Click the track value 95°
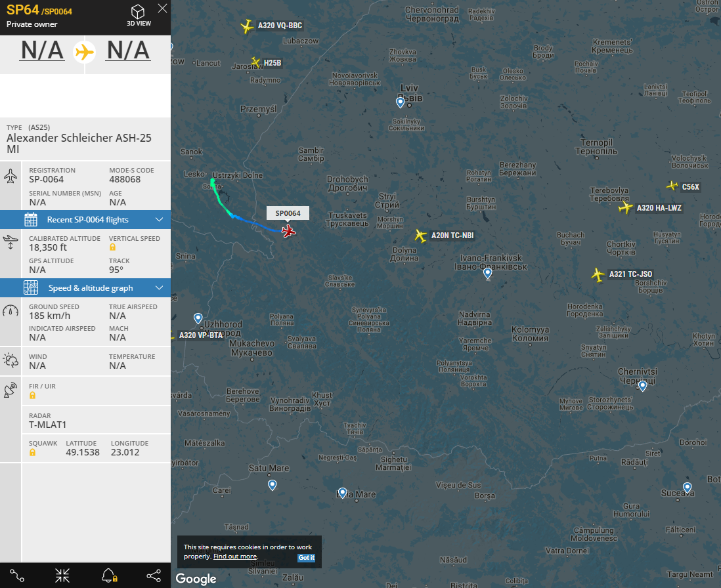 [x=116, y=270]
